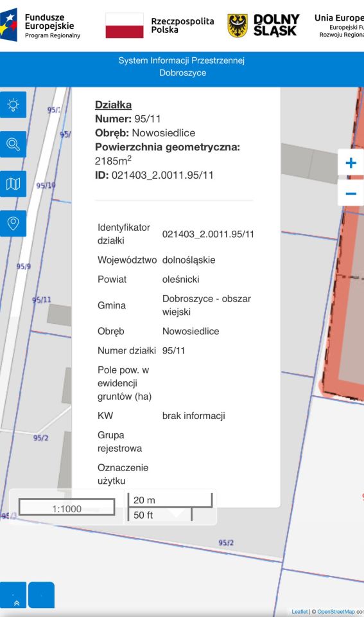Zoom out with the minus button
Image resolution: width=364 pixels, height=617 pixels.
pyautogui.click(x=351, y=193)
